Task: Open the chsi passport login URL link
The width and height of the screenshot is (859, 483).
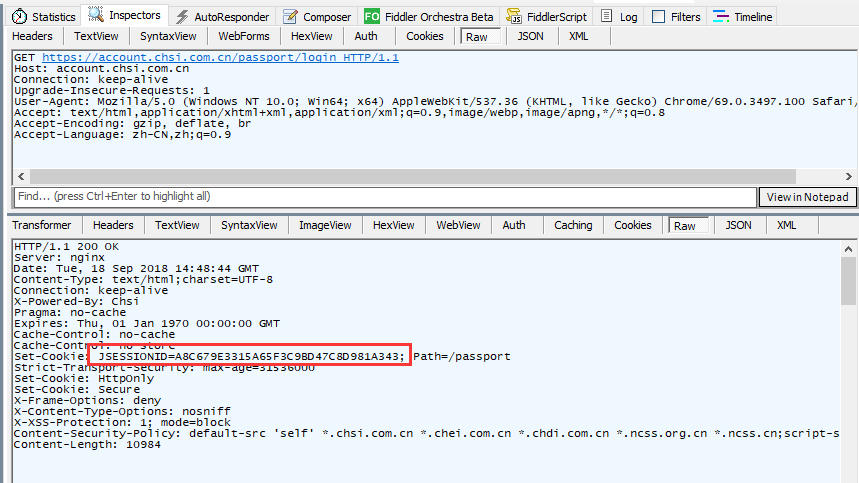Action: [220, 58]
